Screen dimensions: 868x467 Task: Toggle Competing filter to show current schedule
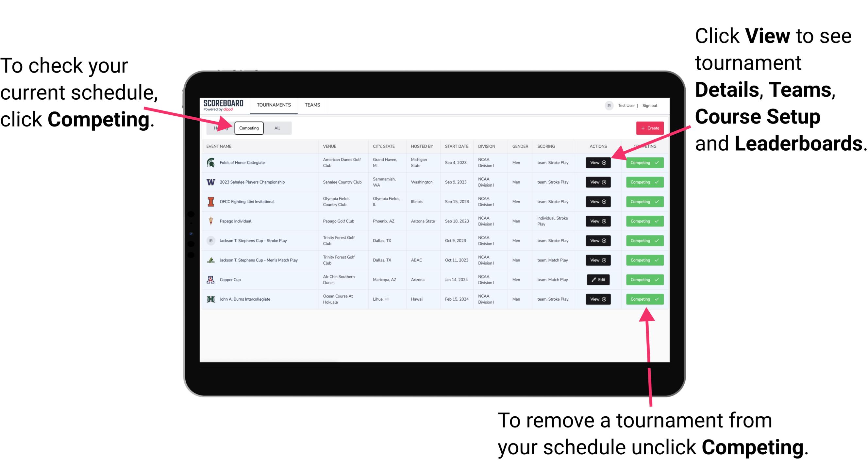[x=248, y=128]
